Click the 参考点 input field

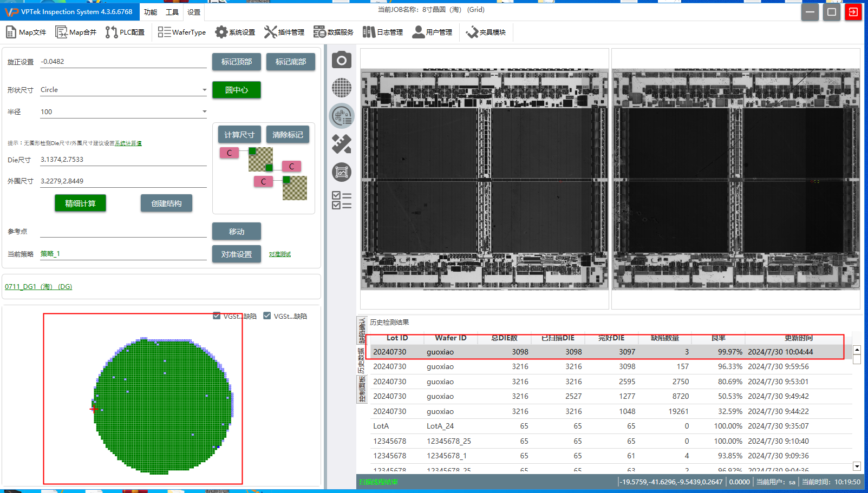123,232
